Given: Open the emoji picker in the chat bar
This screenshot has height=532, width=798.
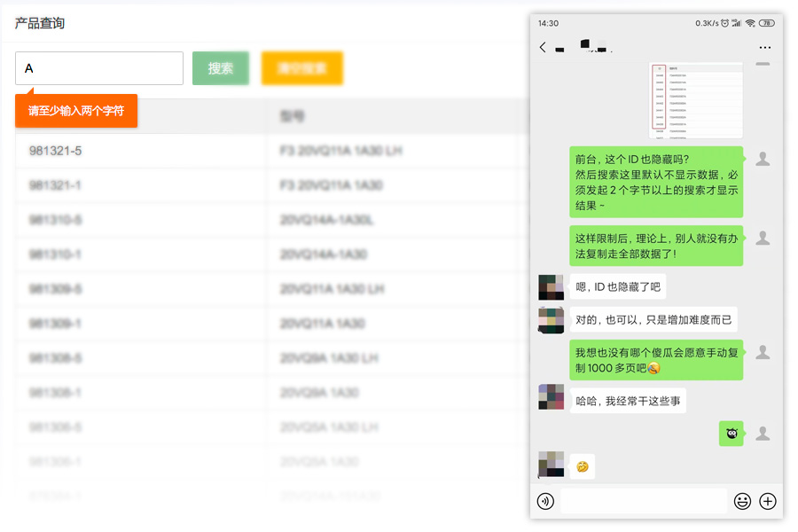Looking at the screenshot, I should (742, 501).
